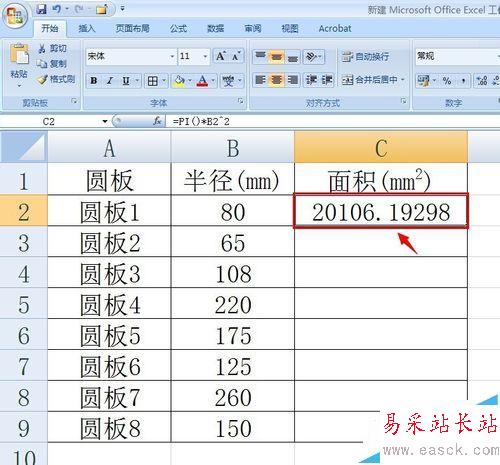Toggle 自动换行 wrap text

365,57
